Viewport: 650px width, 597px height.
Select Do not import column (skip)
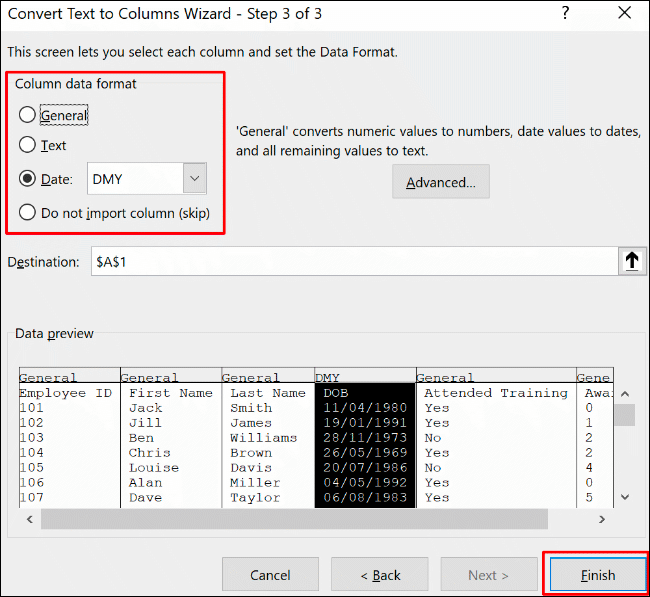tap(27, 213)
